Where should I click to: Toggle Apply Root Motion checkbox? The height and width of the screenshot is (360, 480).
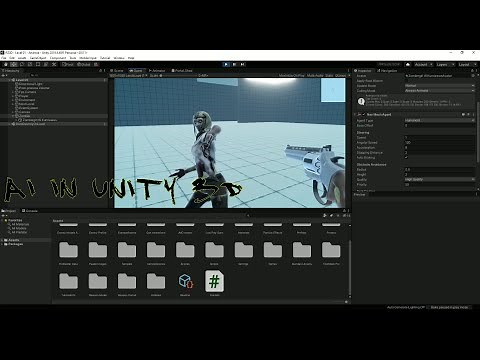tap(406, 81)
